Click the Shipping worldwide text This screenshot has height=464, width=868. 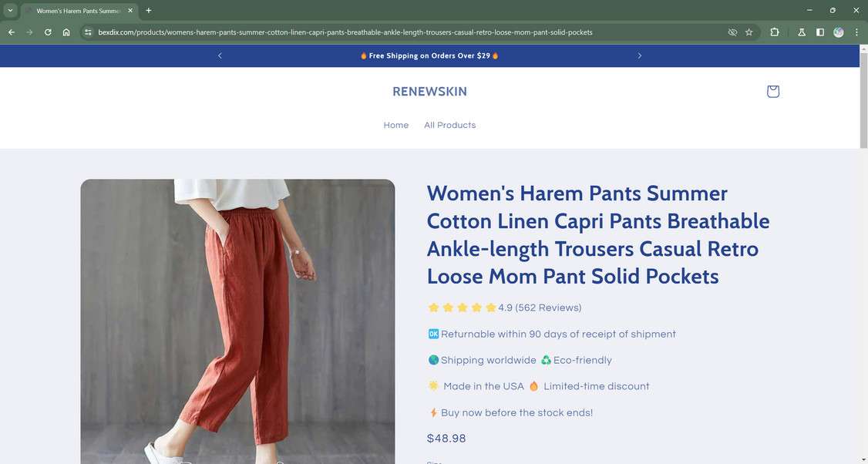pyautogui.click(x=488, y=360)
